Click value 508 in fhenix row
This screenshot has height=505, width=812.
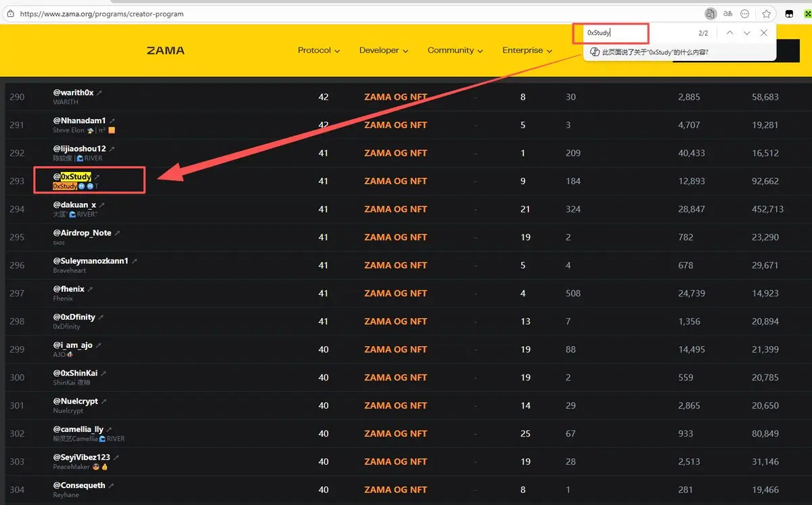[x=573, y=293]
